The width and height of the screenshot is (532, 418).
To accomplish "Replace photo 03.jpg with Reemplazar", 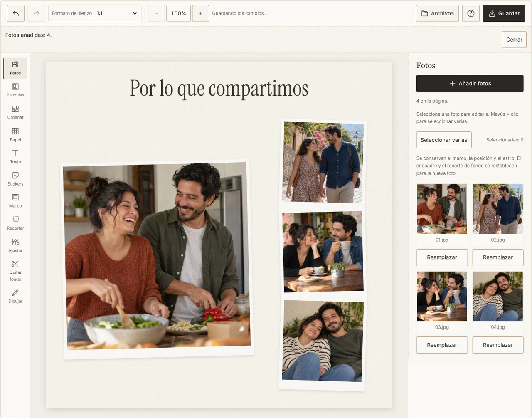I will (x=442, y=345).
